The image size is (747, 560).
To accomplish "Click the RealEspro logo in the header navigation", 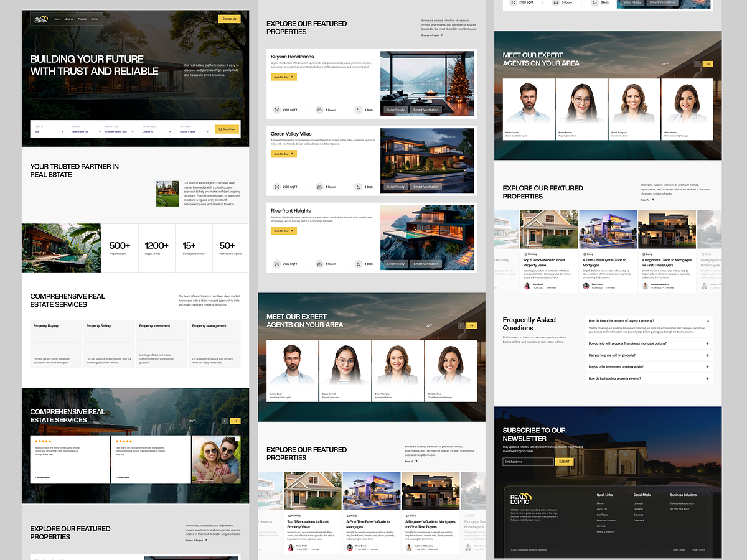I will (x=40, y=19).
